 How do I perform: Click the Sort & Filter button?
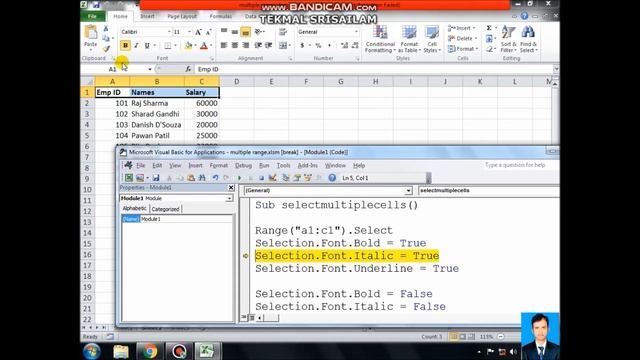509,39
